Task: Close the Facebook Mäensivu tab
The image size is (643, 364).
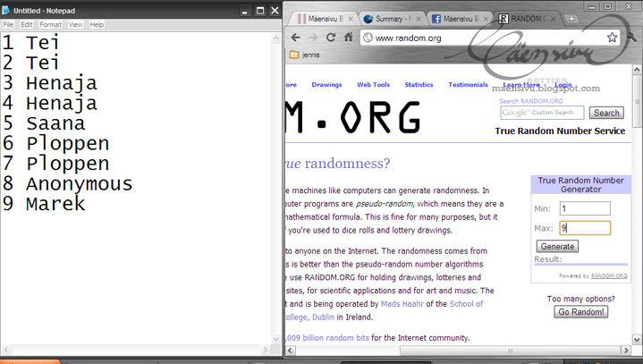Action: pos(486,19)
